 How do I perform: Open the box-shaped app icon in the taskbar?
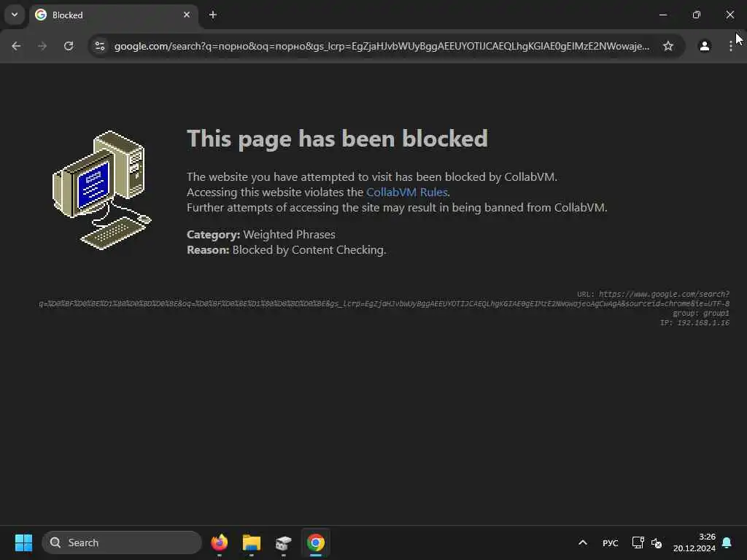pyautogui.click(x=283, y=542)
